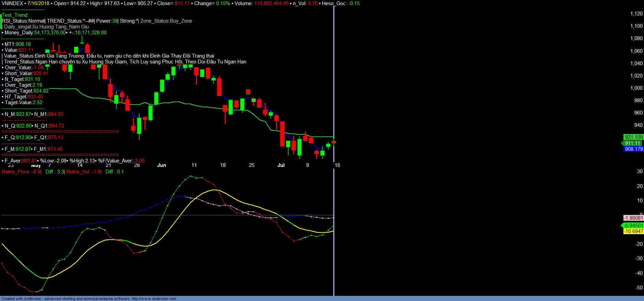Click the 7/16/2018 date in the title bar
644x301 pixels.
pos(38,3)
